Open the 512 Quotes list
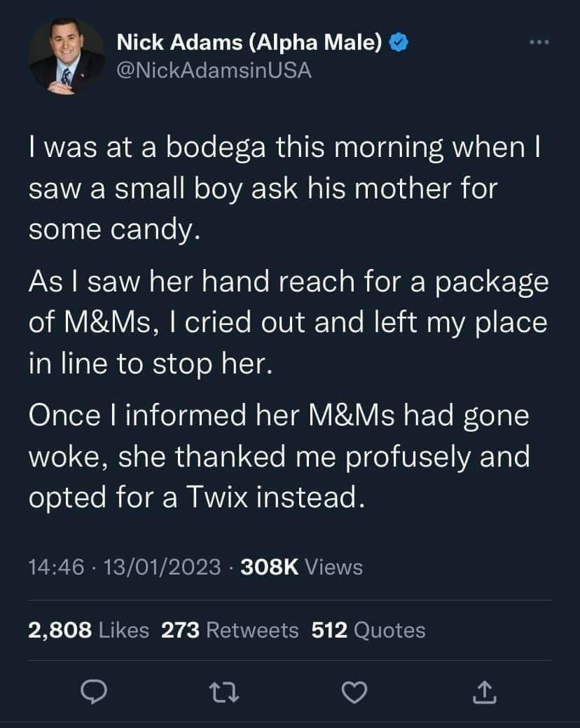 tap(368, 630)
